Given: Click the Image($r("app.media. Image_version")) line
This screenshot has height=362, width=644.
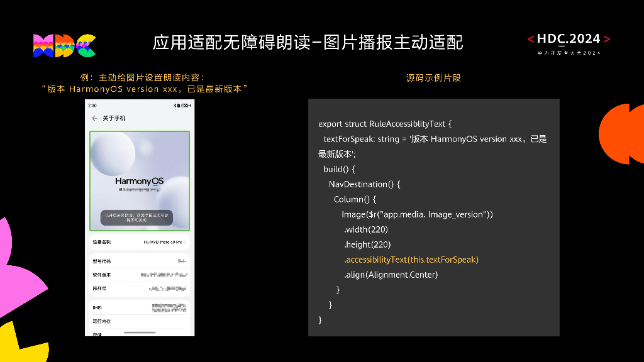Looking at the screenshot, I should click(418, 215).
